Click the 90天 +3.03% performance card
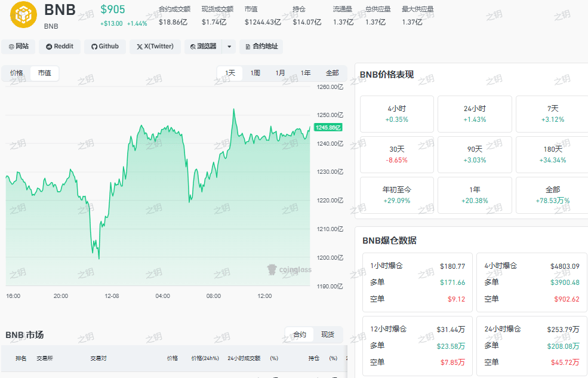Viewport: 588px width, 378px height. 475,155
